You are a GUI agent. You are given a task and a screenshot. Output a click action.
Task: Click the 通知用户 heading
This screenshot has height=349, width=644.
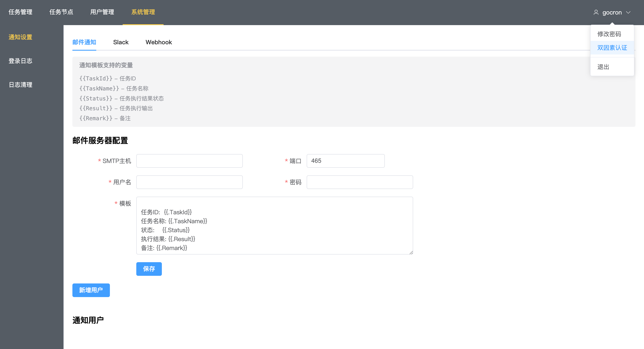click(88, 320)
